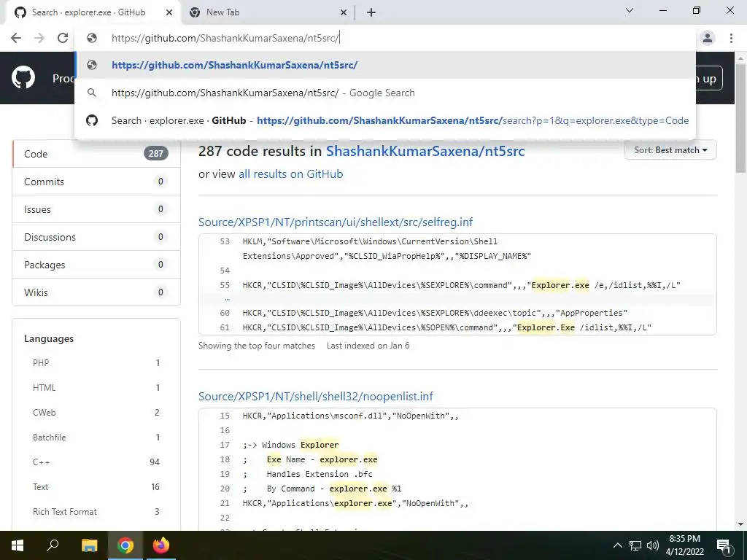Screen dimensions: 747x560
Task: Close the Search explorer.exe GitHub tab
Action: pos(169,12)
